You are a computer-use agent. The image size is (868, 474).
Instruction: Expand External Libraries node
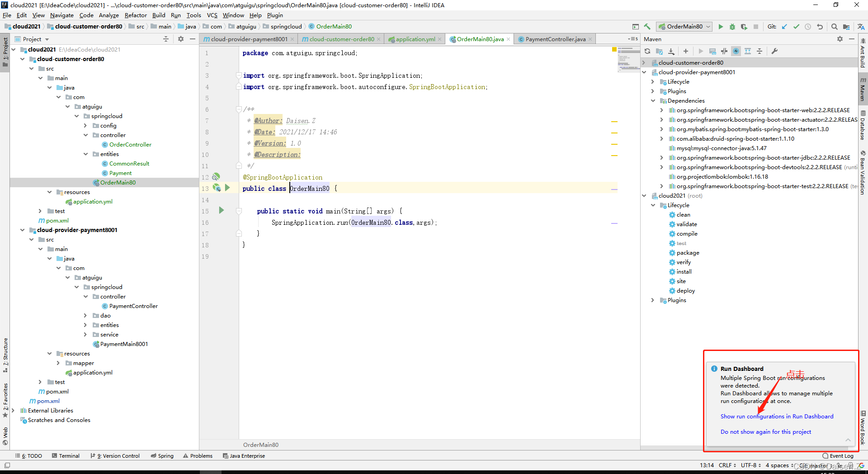13,410
